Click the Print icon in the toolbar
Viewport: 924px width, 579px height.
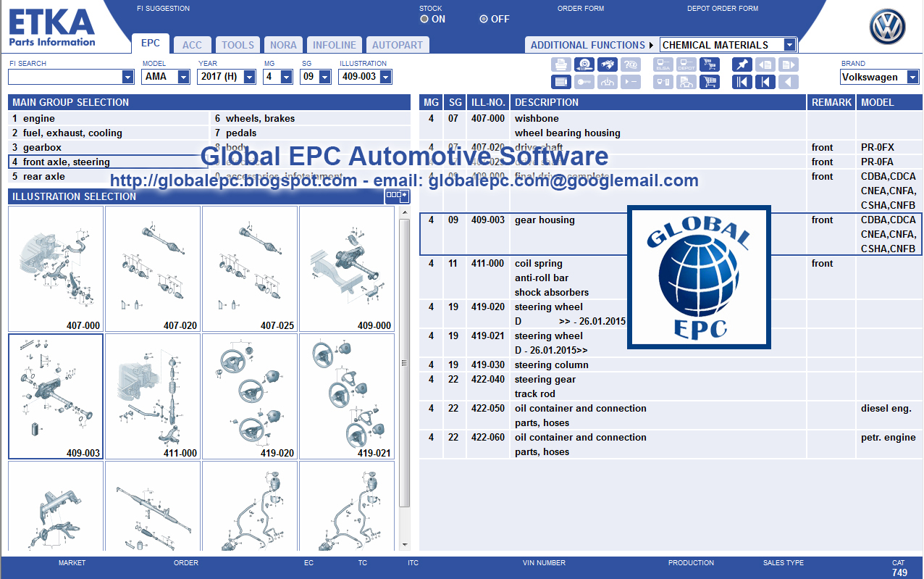tap(561, 64)
